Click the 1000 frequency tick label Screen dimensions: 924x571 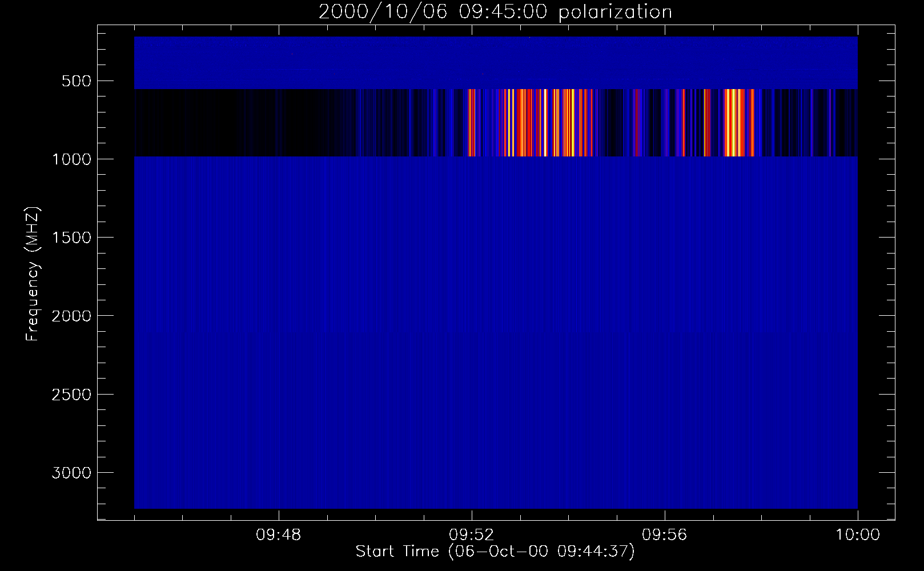coord(71,159)
